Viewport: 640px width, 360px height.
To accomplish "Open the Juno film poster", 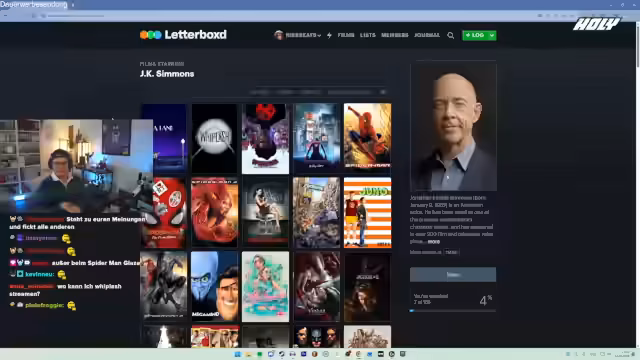I will pos(367,213).
